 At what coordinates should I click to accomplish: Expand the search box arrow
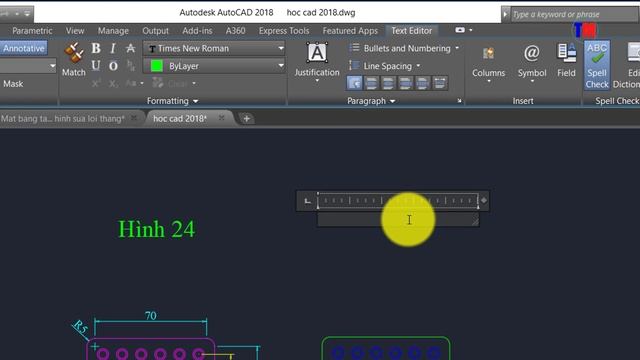(x=505, y=14)
